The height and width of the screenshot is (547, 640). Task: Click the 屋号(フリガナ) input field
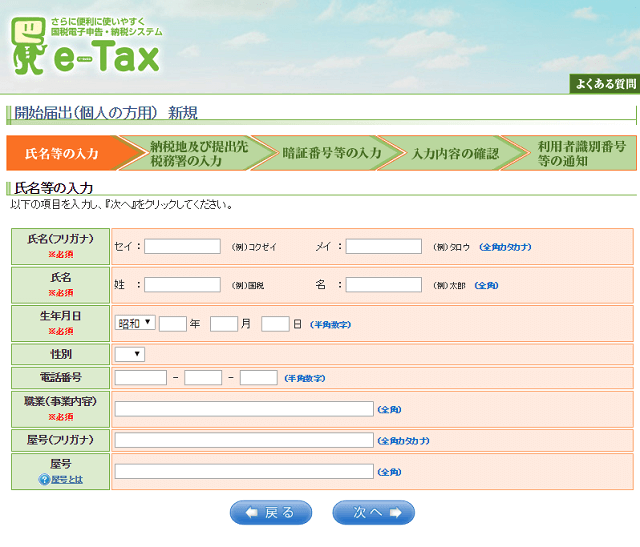point(244,440)
